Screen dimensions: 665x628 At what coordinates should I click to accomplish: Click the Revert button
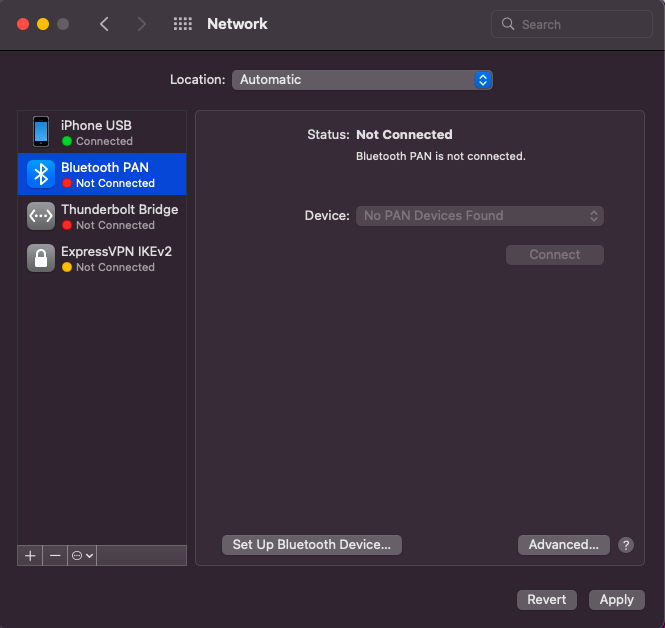pos(547,600)
